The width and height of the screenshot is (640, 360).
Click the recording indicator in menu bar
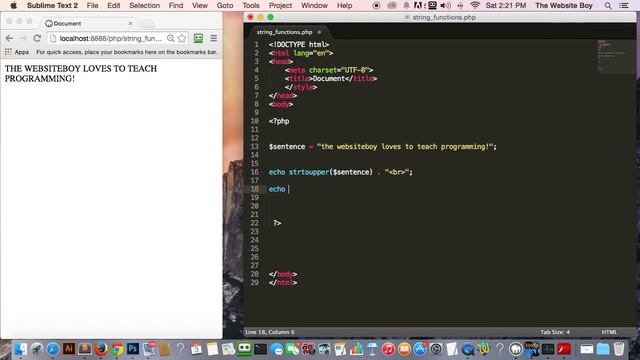coord(376,5)
